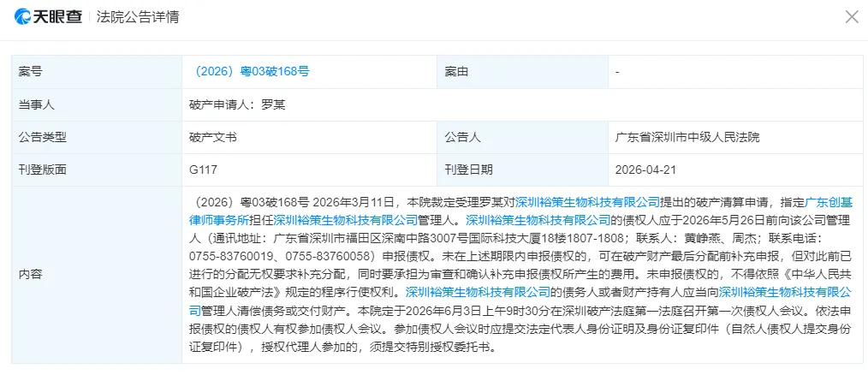Select the 法院公告详情 title text

pos(137,16)
